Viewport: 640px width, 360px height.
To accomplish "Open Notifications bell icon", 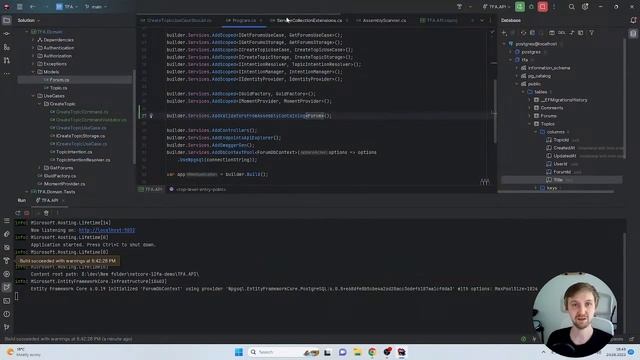I will 633,20.
